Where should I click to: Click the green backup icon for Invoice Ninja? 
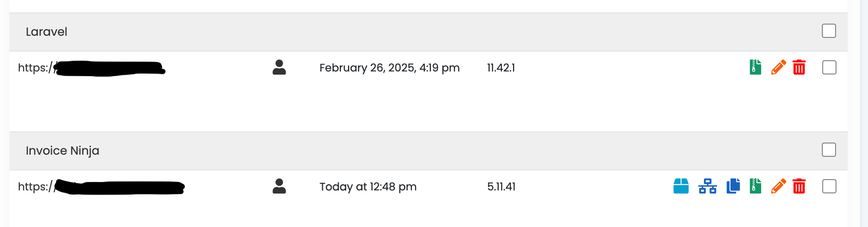755,186
